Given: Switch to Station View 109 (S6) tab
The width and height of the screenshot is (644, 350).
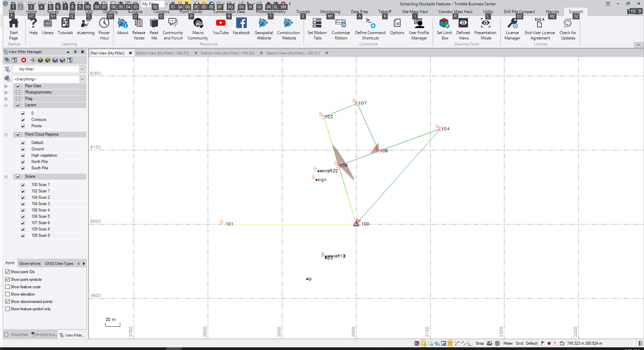Looking at the screenshot, I should (x=227, y=53).
